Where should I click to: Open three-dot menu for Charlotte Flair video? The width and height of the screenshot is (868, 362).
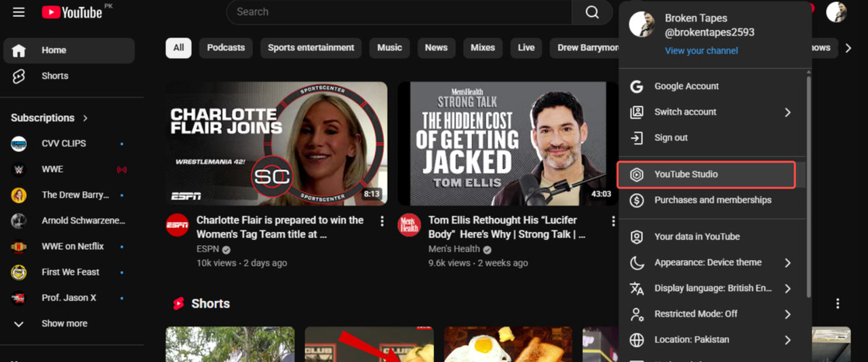pyautogui.click(x=382, y=221)
